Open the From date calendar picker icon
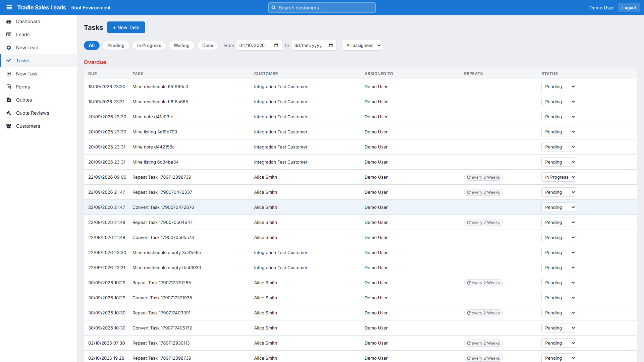Viewport: 644px width, 362px height. [276, 45]
